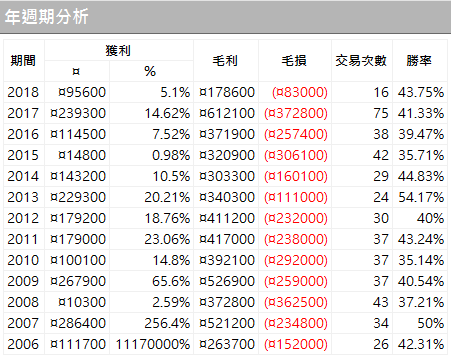Click the 勝率 column header
This screenshot has height=360, width=451.
pyautogui.click(x=420, y=61)
